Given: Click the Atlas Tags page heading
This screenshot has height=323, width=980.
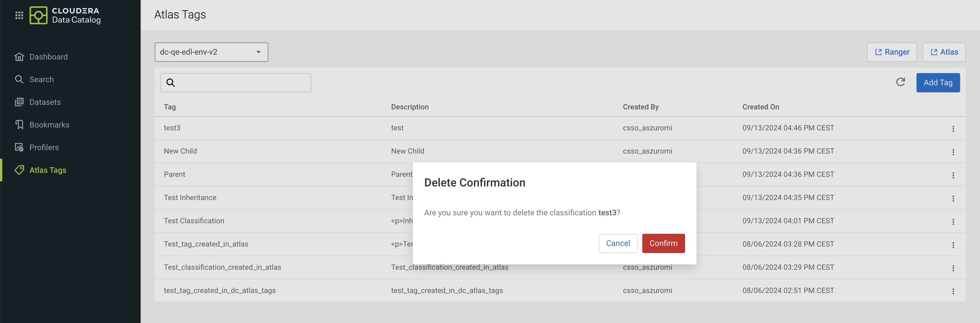Looking at the screenshot, I should (x=179, y=14).
